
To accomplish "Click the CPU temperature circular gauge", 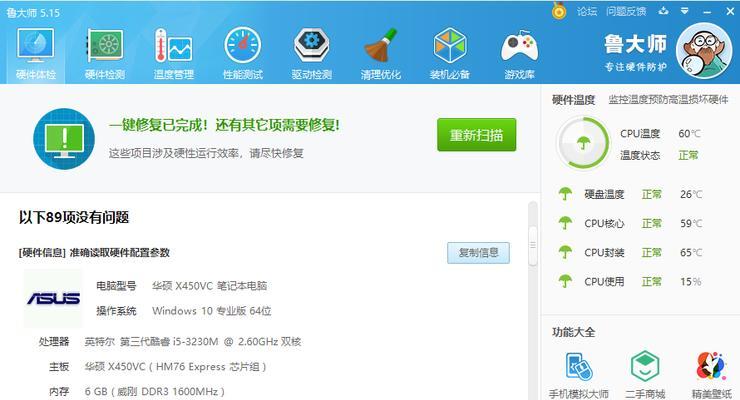I will 583,143.
